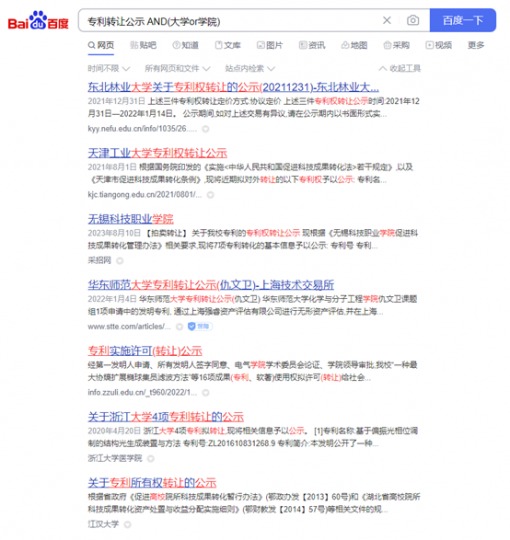Click the www.stte.com source URL
Viewport: 510px width, 540px height.
point(129,326)
